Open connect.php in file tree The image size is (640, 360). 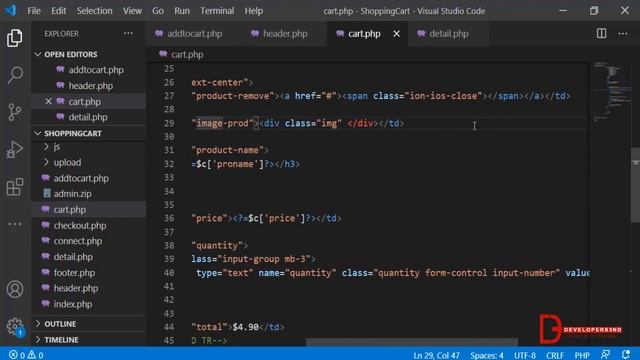(78, 241)
